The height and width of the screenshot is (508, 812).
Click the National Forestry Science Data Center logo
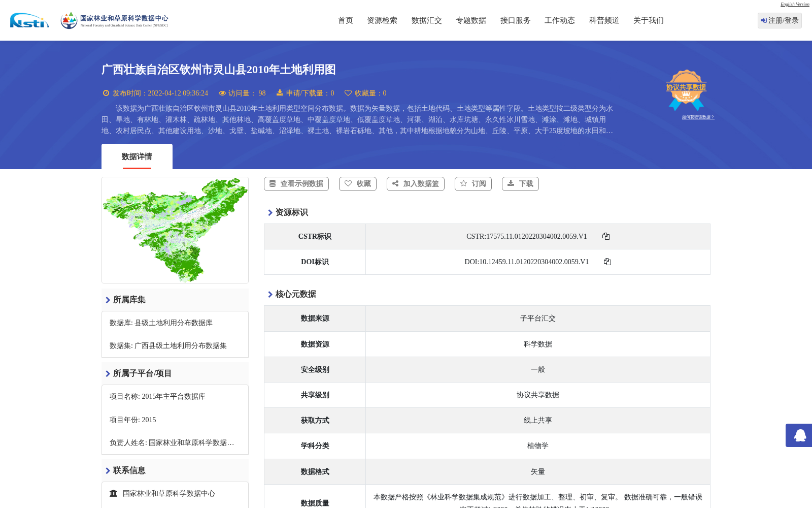tap(114, 20)
